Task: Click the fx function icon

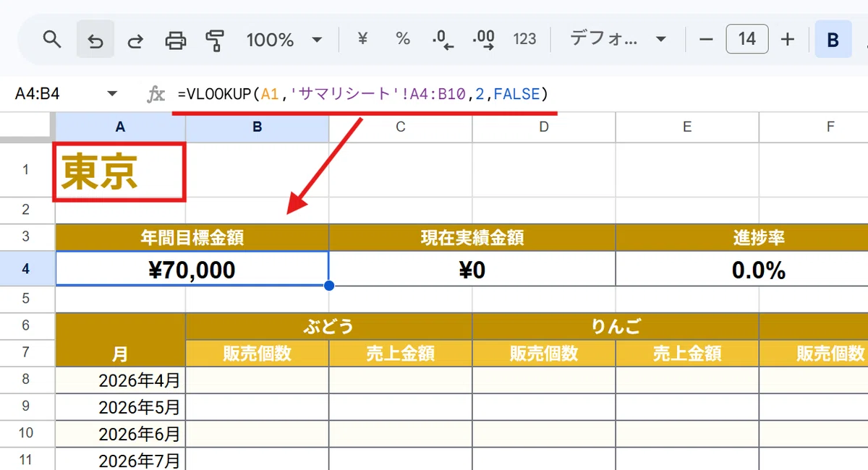Action: 156,94
